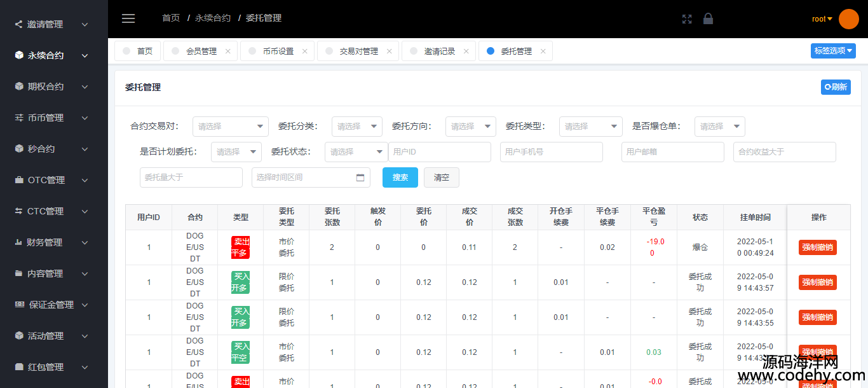Open the 合约交易对 dropdown
The image size is (868, 388).
230,127
